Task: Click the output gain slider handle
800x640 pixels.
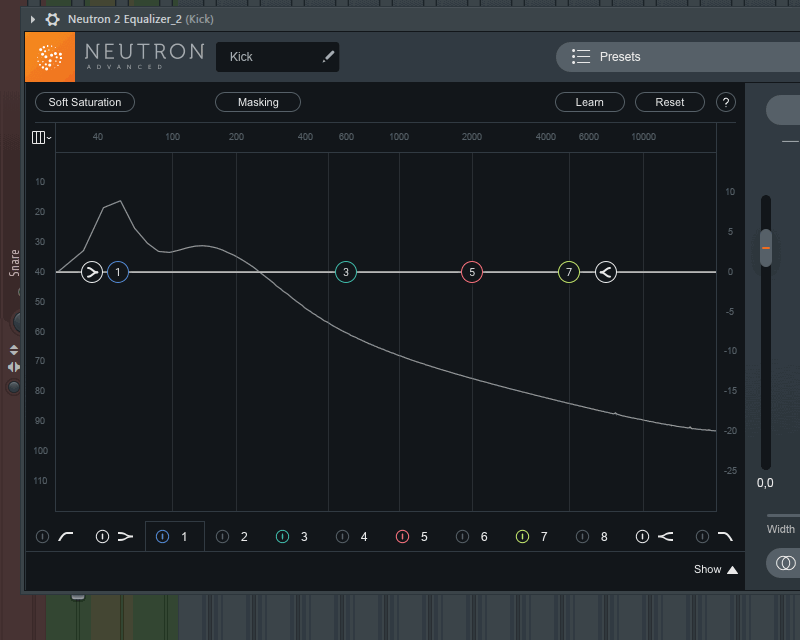Action: tap(766, 248)
